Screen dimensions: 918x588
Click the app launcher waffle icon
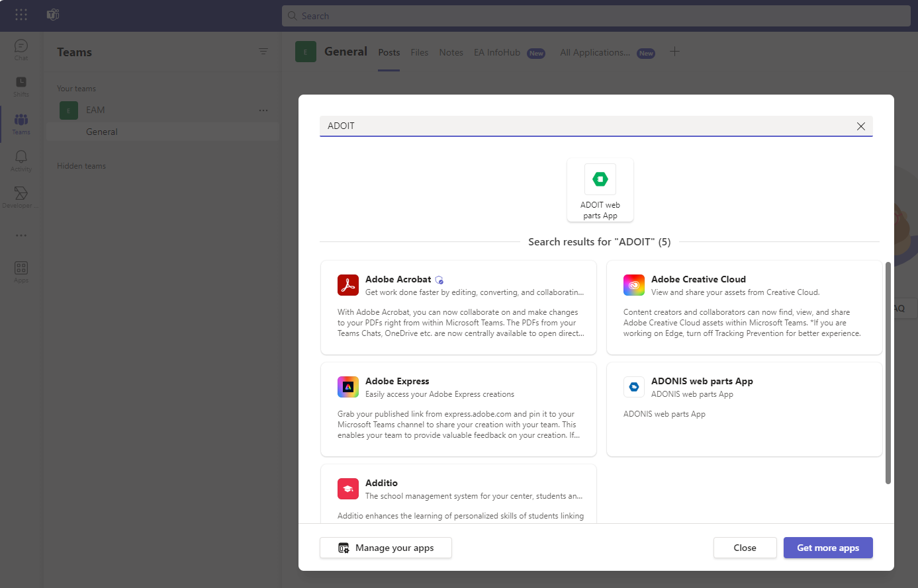click(21, 15)
